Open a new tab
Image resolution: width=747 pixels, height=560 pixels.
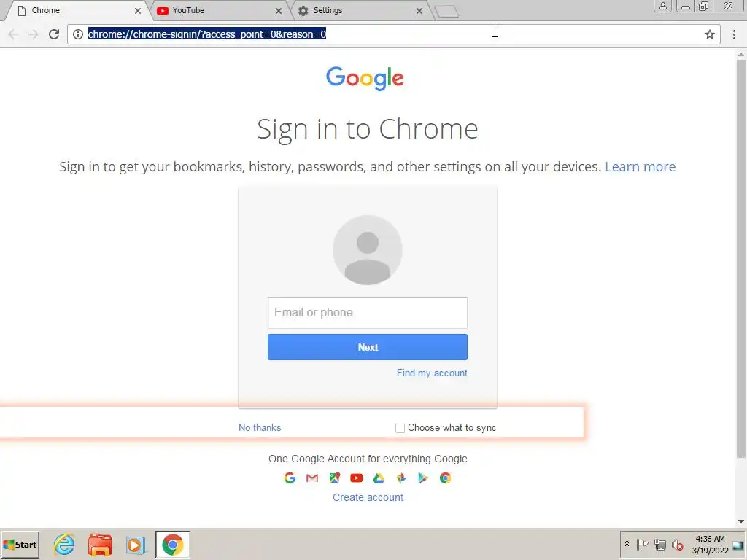pyautogui.click(x=447, y=12)
